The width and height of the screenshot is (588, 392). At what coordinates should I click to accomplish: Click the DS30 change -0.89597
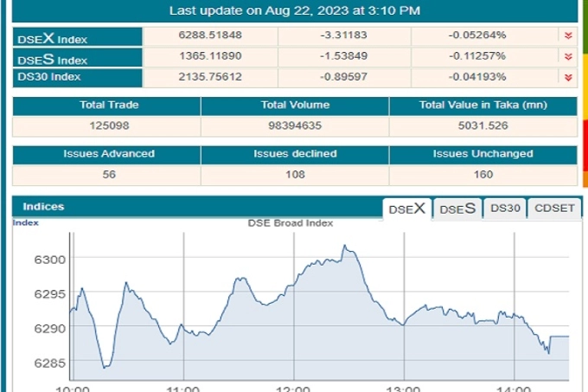[343, 77]
